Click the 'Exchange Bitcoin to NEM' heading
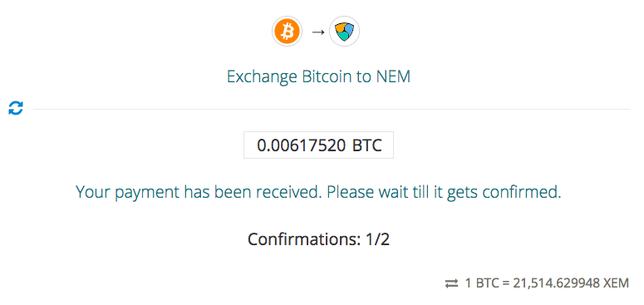The image size is (644, 305). tap(318, 76)
